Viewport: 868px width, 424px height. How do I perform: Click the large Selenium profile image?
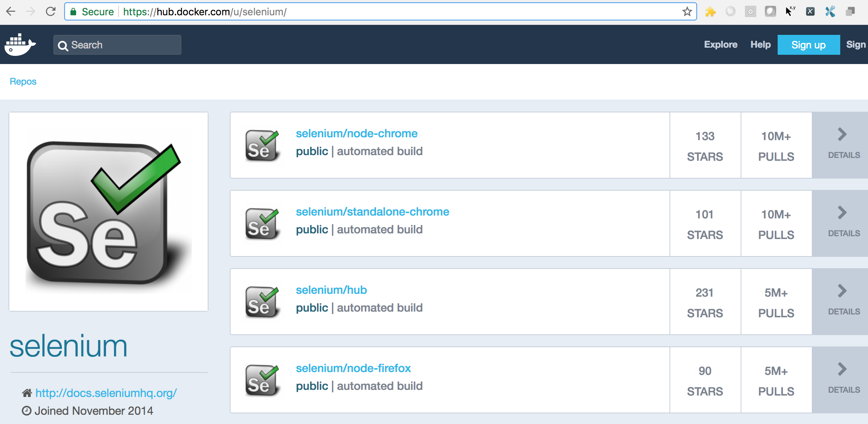pos(108,212)
